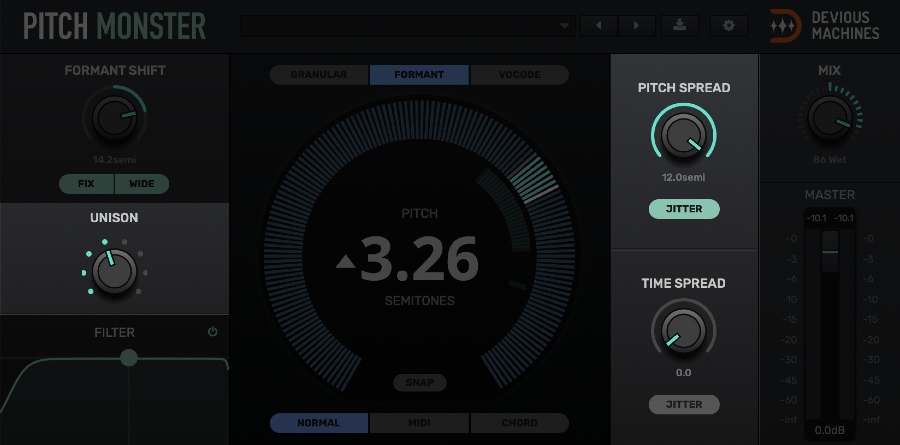
Task: Click the previous preset arrow
Action: [x=599, y=25]
